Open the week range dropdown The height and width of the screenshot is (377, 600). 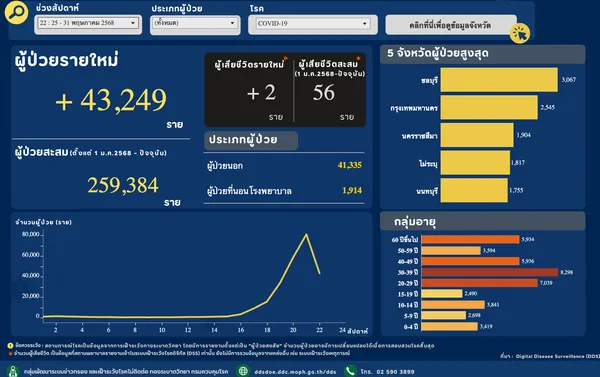88,23
